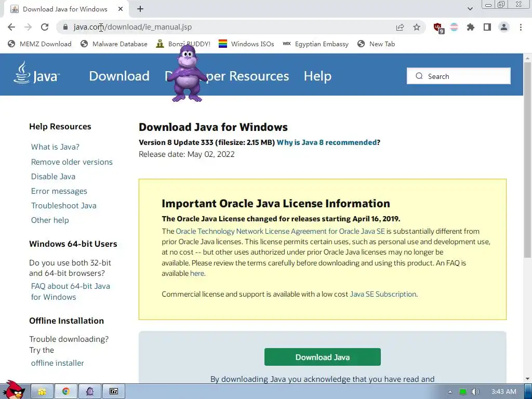
Task: Reload the Java download page
Action: [x=45, y=27]
